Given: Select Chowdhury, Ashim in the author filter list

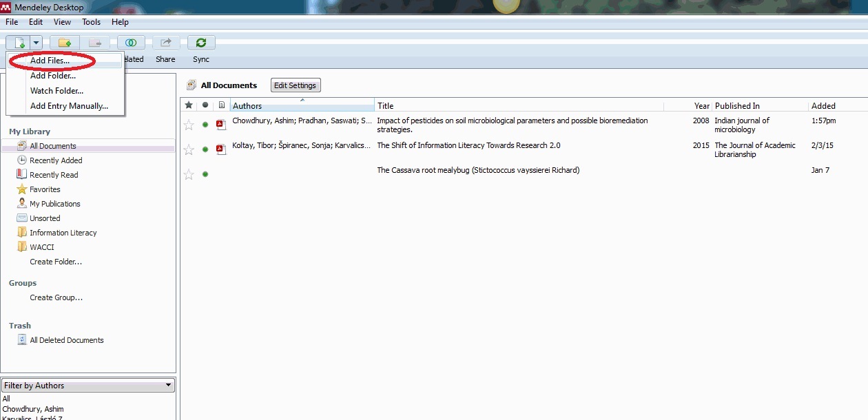Looking at the screenshot, I should [32, 408].
